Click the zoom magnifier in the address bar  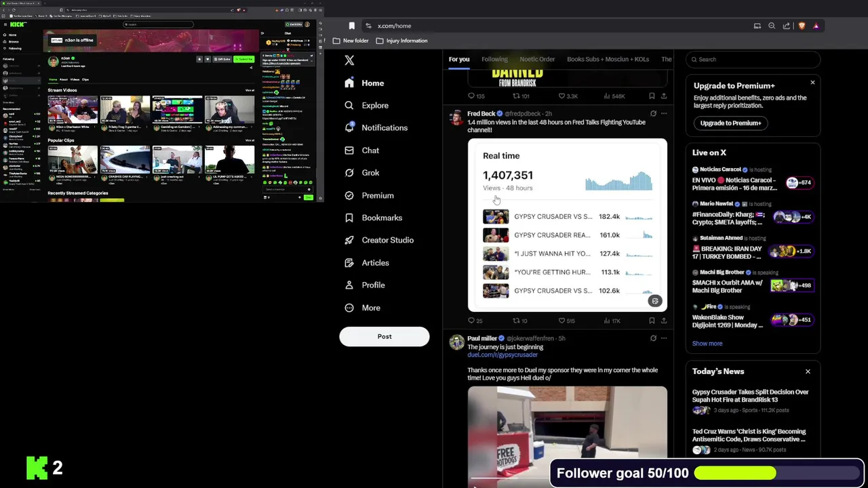772,26
